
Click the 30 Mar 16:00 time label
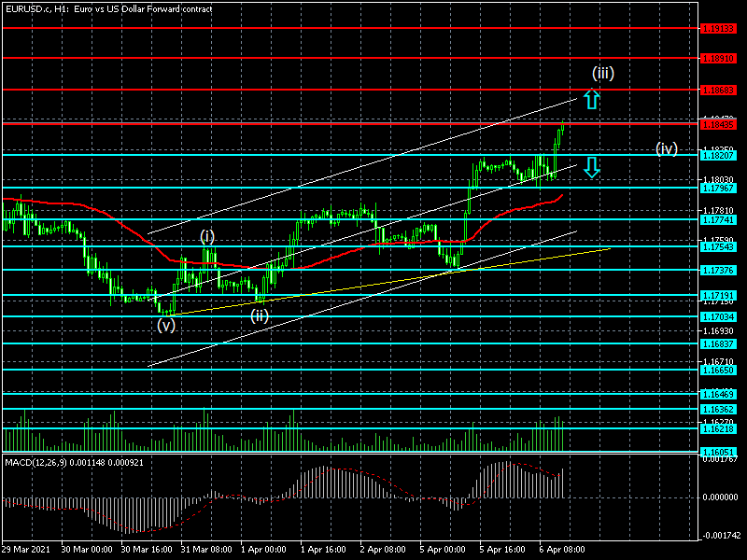(147, 549)
